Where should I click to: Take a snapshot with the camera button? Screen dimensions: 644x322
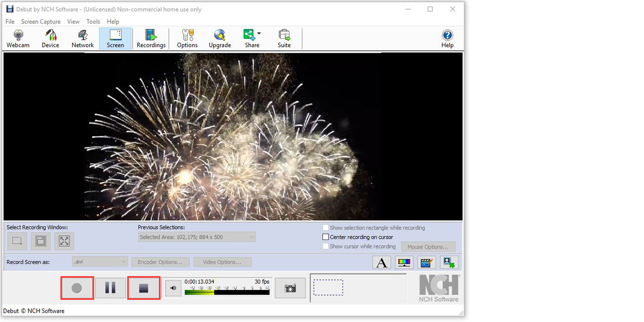point(290,288)
